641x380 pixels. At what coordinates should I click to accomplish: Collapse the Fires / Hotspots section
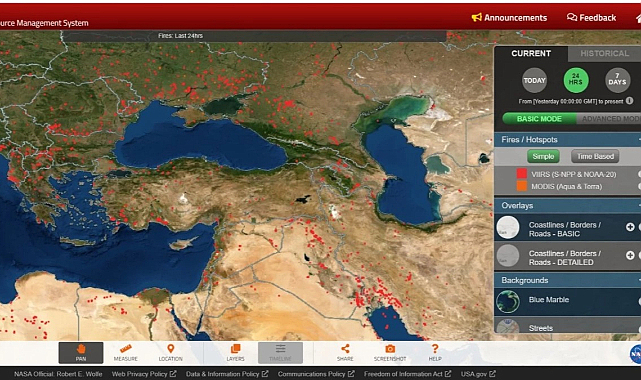tap(639, 140)
